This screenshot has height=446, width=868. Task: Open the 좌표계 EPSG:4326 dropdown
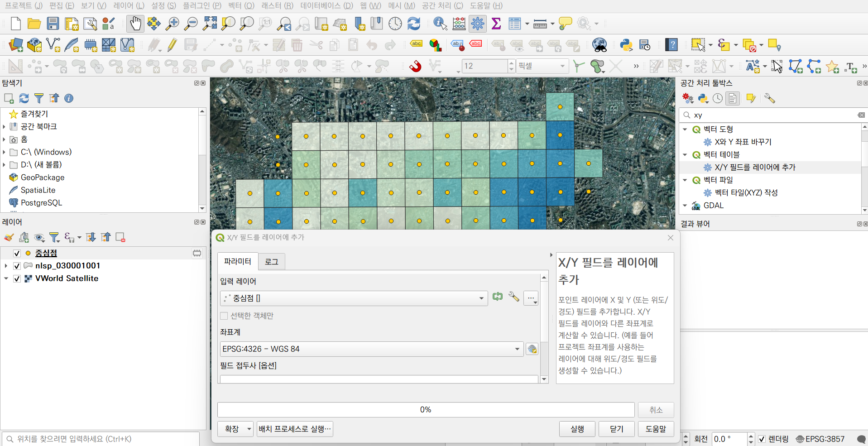click(372, 349)
